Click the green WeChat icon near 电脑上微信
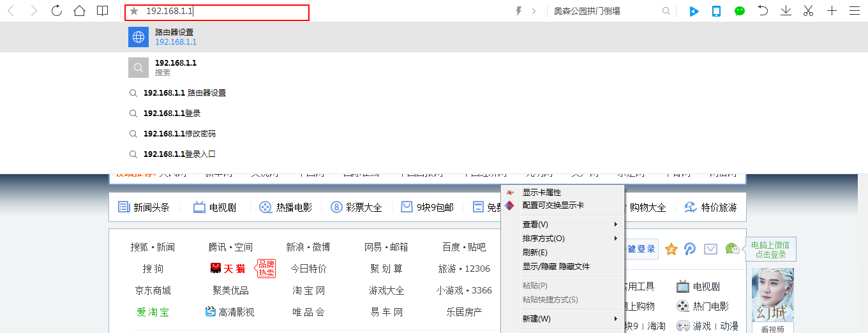Viewport: 868px width, 333px height. (732, 249)
